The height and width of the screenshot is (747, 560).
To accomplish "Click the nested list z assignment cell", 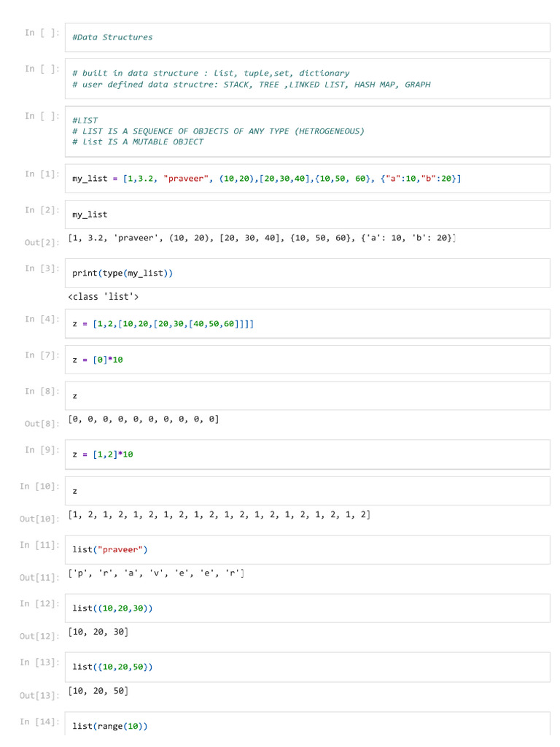I will coord(307,324).
